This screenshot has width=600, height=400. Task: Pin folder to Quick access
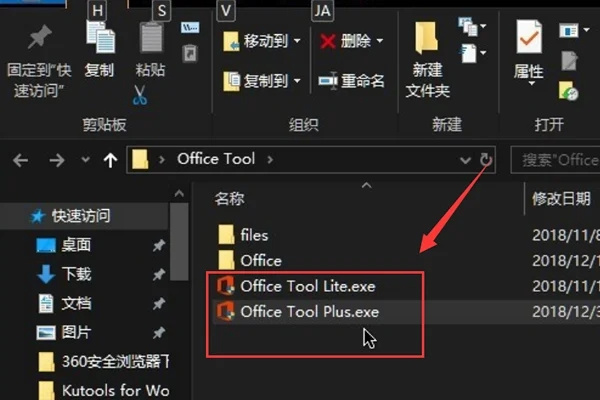[39, 60]
